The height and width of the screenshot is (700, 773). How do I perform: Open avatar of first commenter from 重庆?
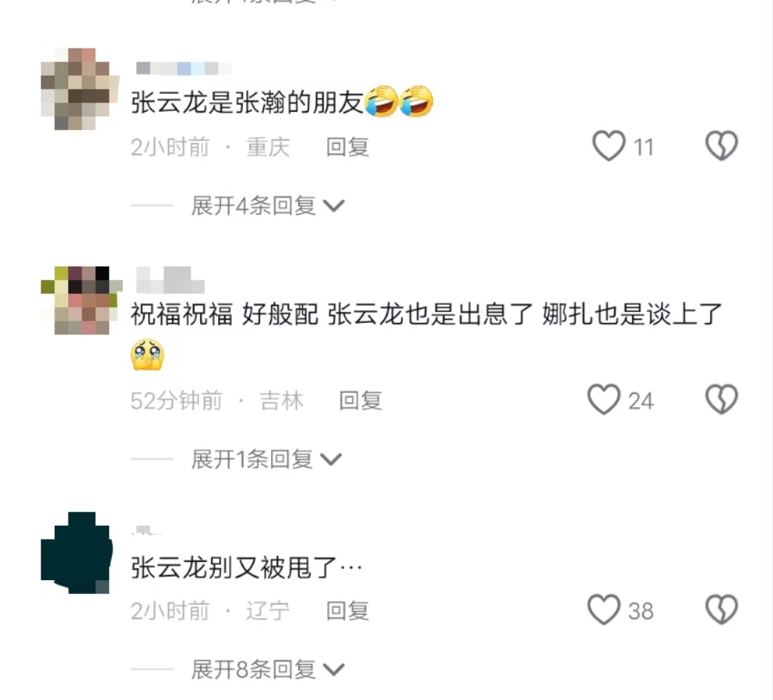[80, 89]
